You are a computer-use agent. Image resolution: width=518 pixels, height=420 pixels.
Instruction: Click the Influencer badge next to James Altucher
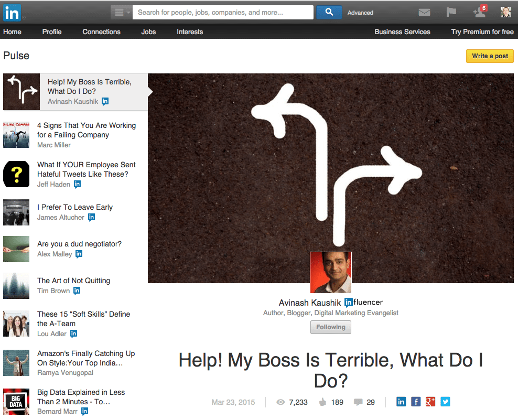(x=92, y=217)
